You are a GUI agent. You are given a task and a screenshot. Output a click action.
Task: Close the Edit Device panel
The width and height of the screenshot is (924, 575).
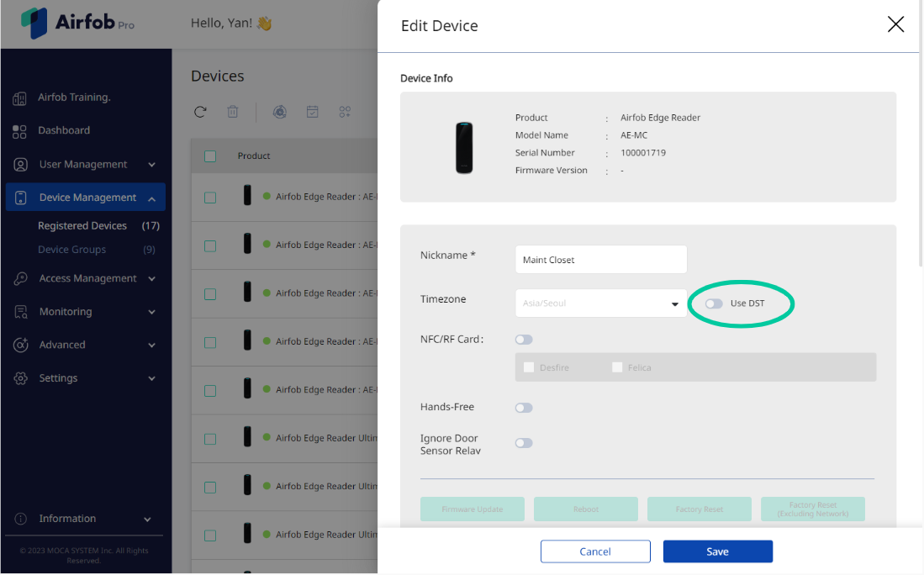pyautogui.click(x=895, y=24)
